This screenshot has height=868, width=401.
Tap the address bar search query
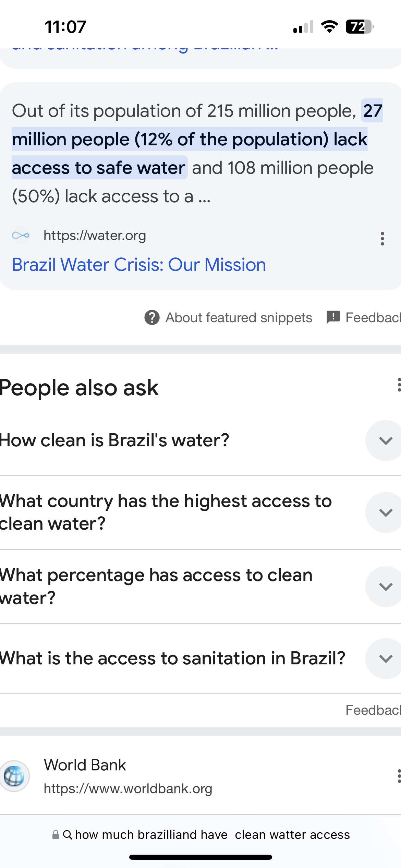point(212,834)
